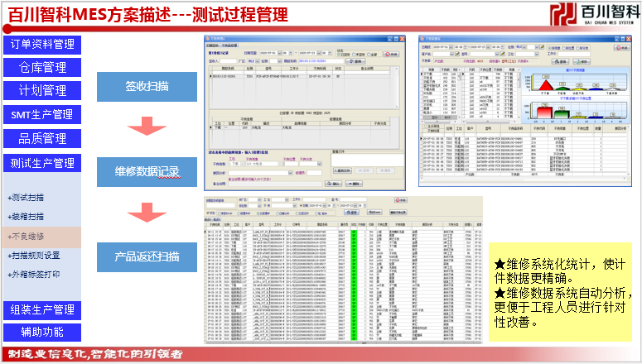Open 辅助功能 menu item
Screen dimensions: 642x364
coord(42,332)
